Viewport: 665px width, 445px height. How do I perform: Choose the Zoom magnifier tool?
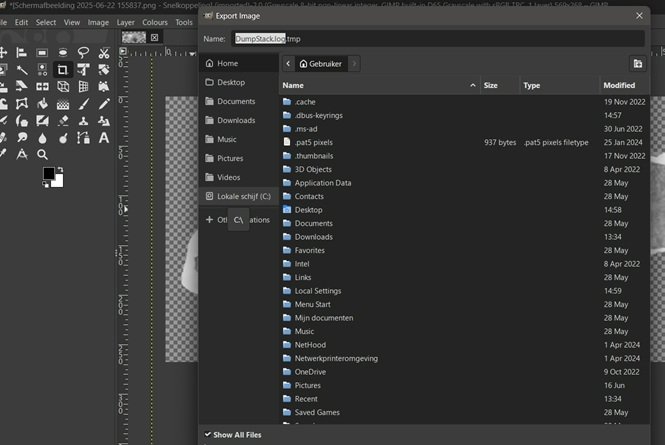pos(42,154)
